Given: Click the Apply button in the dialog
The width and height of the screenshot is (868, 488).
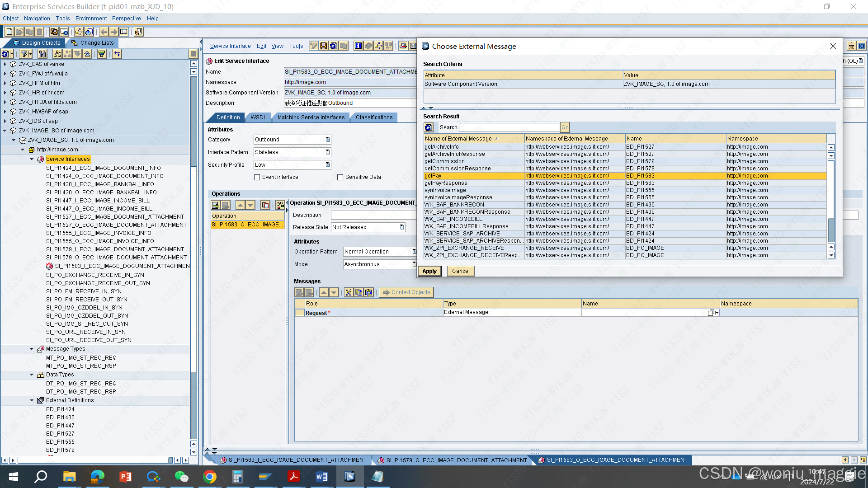Looking at the screenshot, I should tap(429, 271).
